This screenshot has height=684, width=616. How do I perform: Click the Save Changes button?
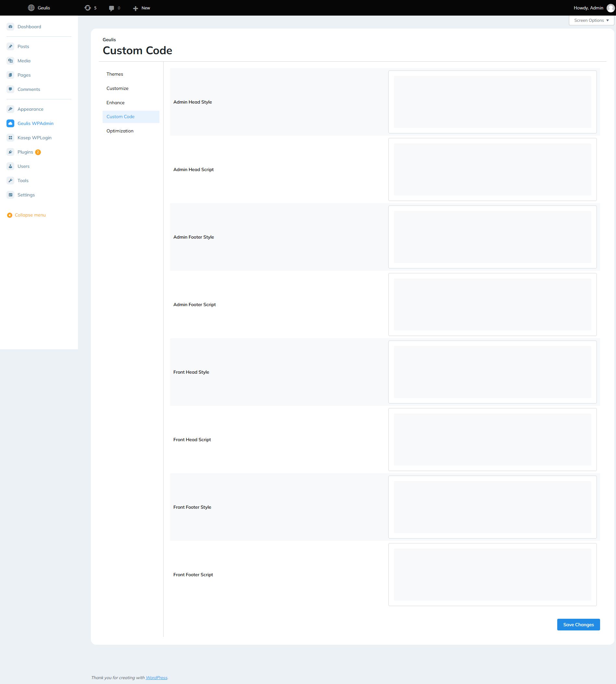click(x=578, y=625)
